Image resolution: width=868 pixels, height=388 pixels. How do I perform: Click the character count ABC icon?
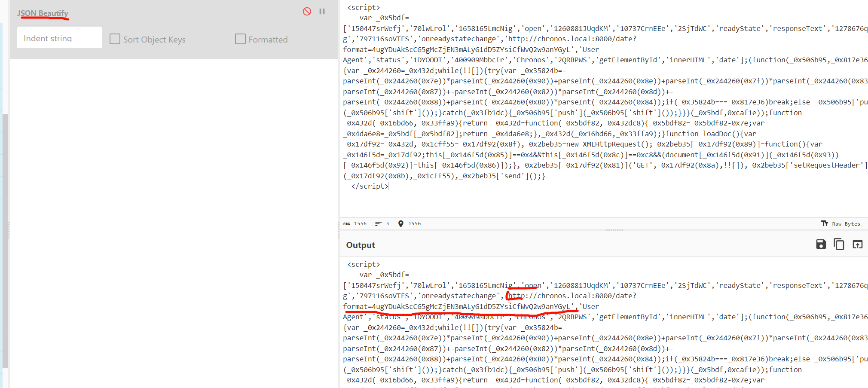tap(347, 224)
